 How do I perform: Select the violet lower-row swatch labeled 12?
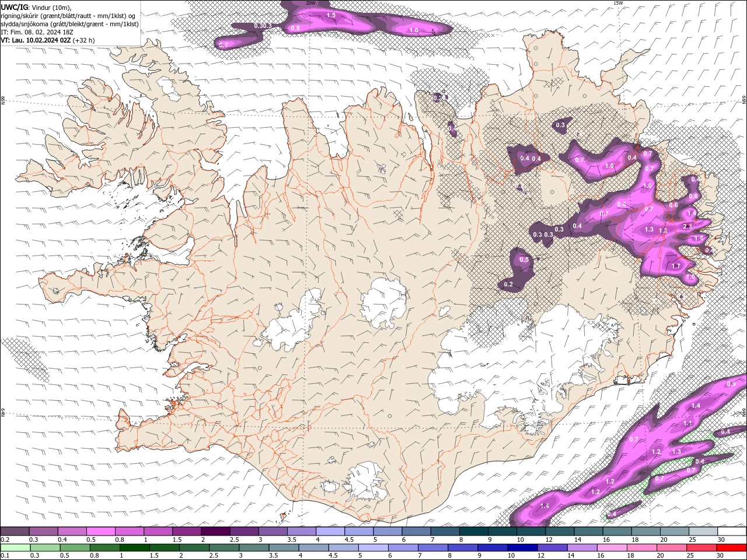coord(552,547)
